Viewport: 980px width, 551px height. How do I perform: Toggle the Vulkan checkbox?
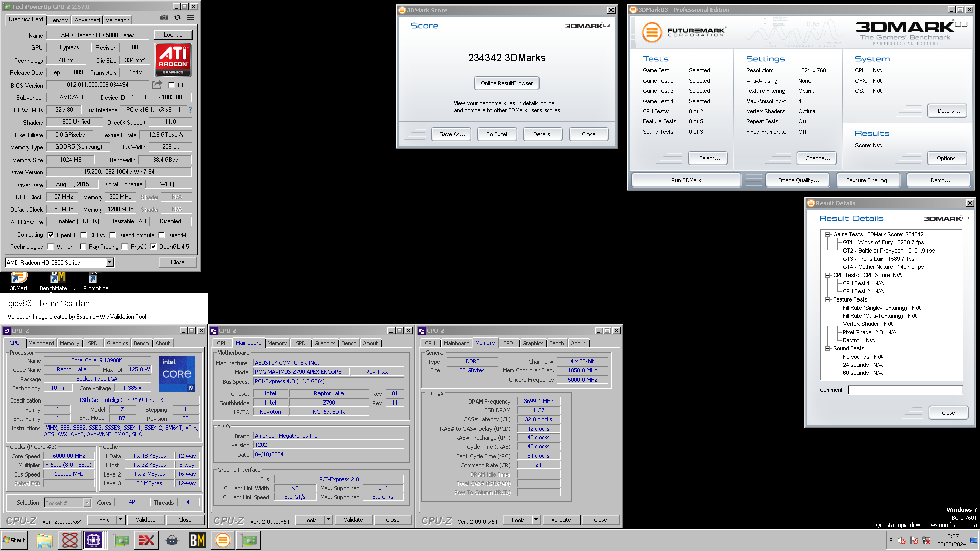tap(51, 247)
